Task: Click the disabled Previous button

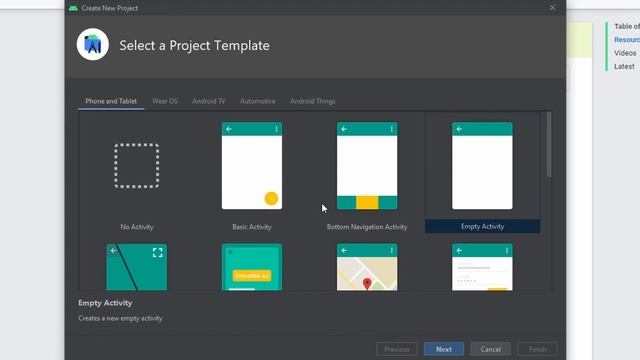Action: pyautogui.click(x=397, y=349)
